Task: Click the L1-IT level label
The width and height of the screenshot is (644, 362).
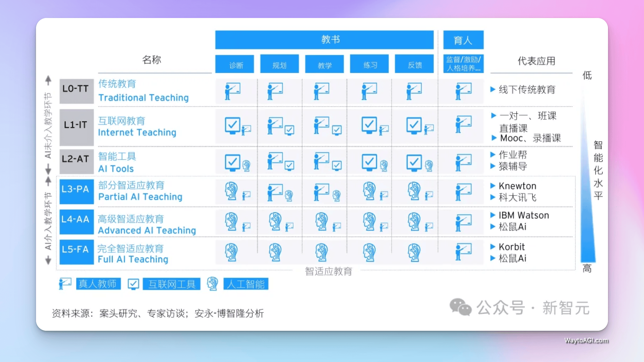Action: click(77, 127)
